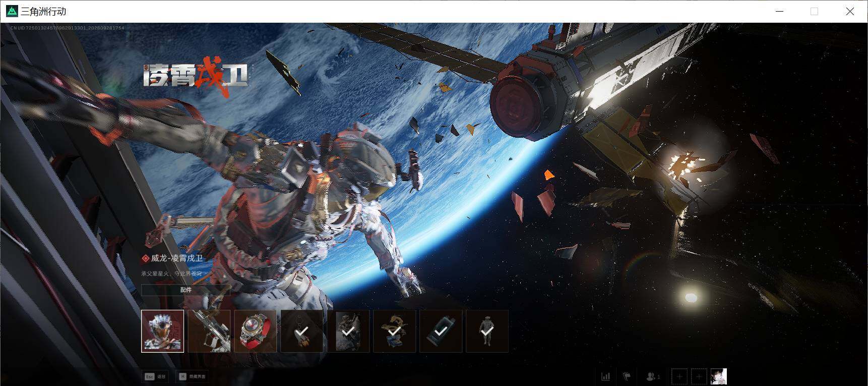Click the second empty squad slot plus
Screen dimensions: 868x386
click(699, 376)
